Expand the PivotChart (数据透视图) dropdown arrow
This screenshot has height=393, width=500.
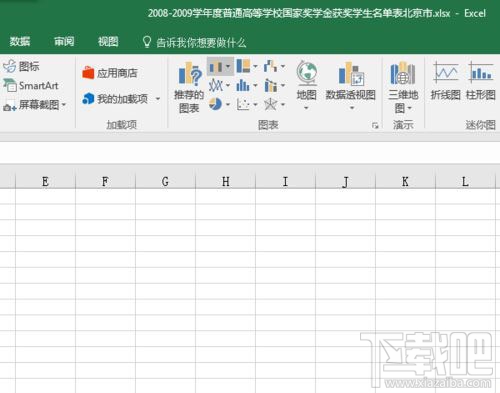[352, 108]
